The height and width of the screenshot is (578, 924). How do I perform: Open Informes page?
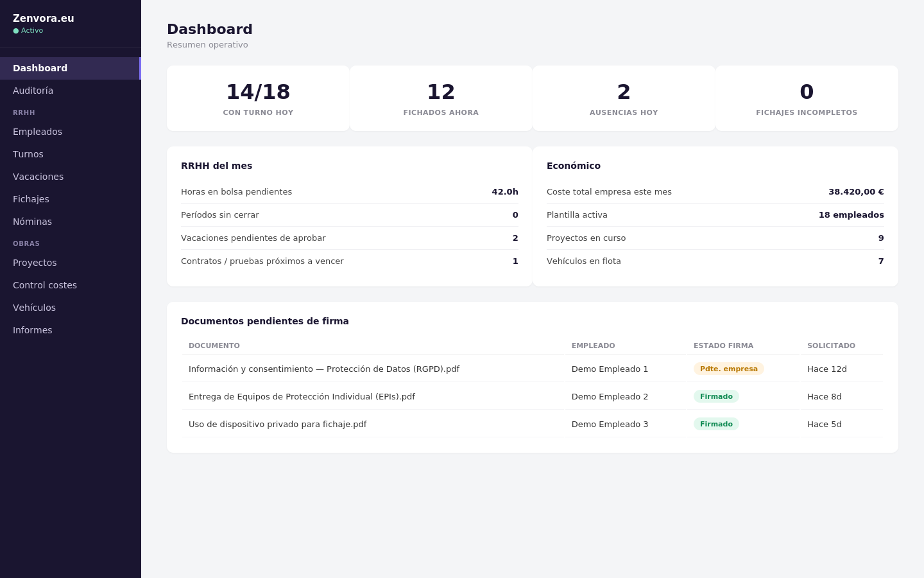[70, 330]
